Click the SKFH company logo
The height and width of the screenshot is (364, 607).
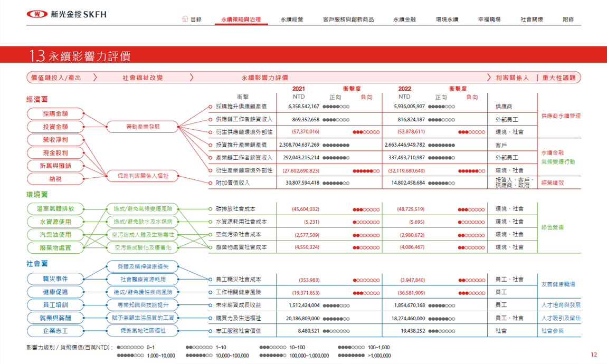pyautogui.click(x=67, y=14)
